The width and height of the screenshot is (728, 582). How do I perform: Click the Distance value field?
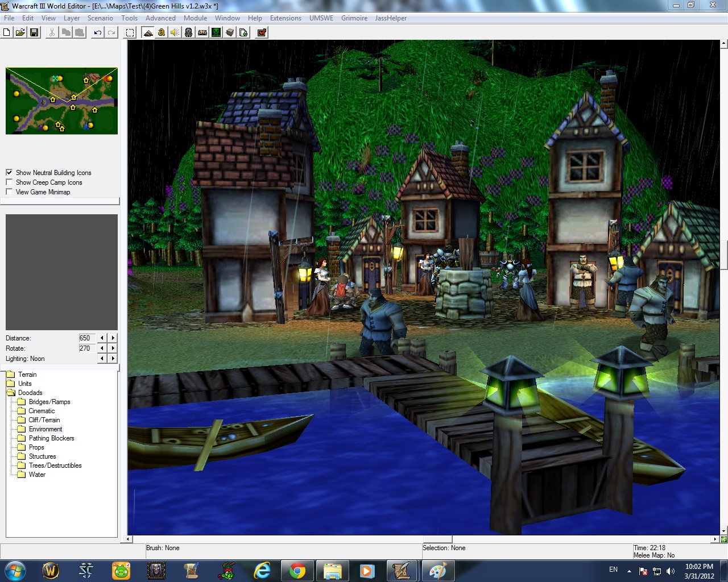coord(88,338)
